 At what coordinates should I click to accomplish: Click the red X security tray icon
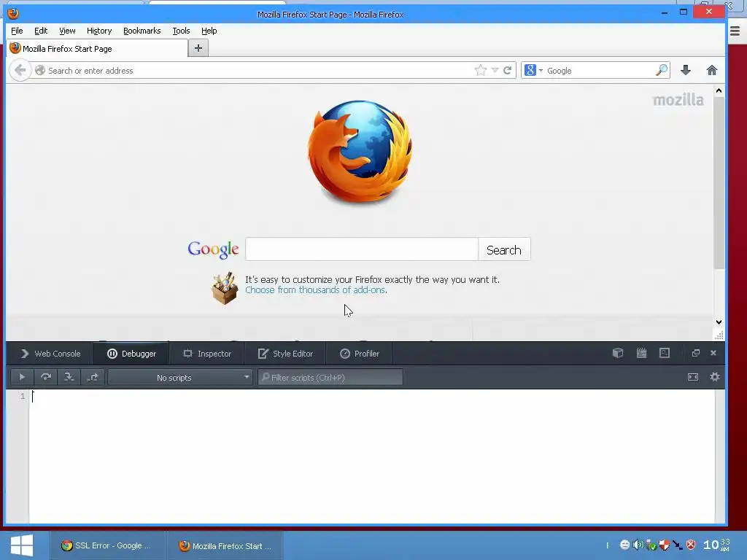click(x=691, y=545)
